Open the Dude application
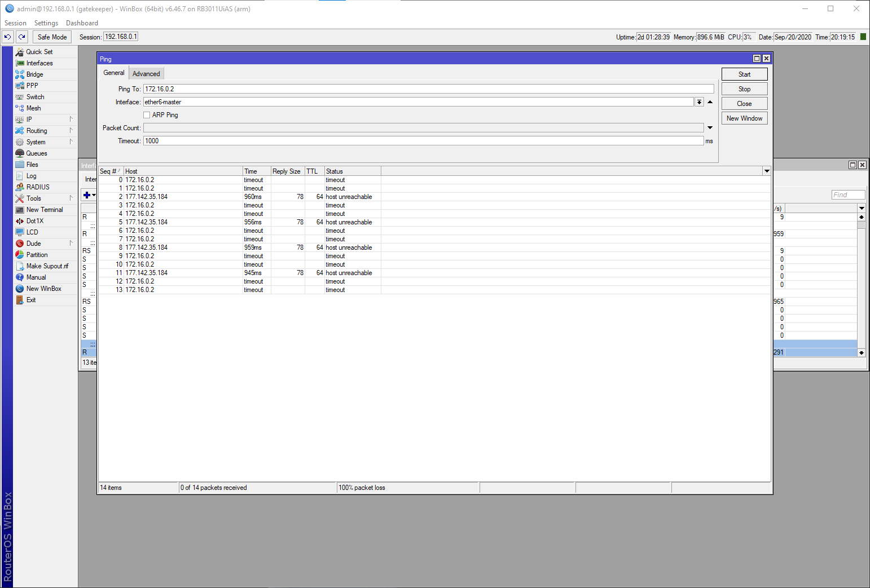870x588 pixels. (33, 243)
